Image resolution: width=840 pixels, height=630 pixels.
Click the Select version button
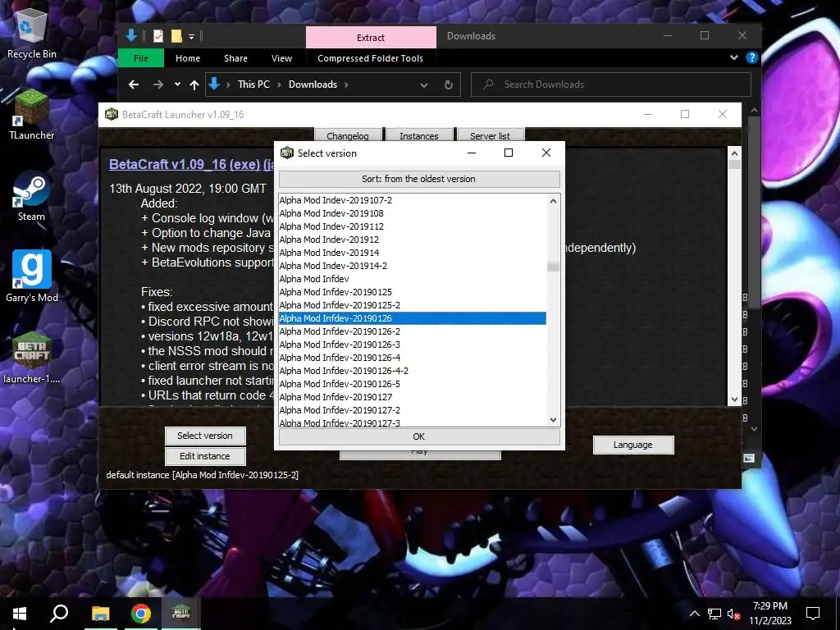click(x=205, y=436)
